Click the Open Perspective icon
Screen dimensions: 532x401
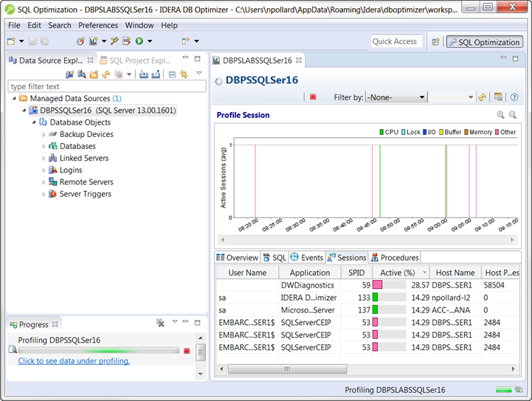(436, 42)
